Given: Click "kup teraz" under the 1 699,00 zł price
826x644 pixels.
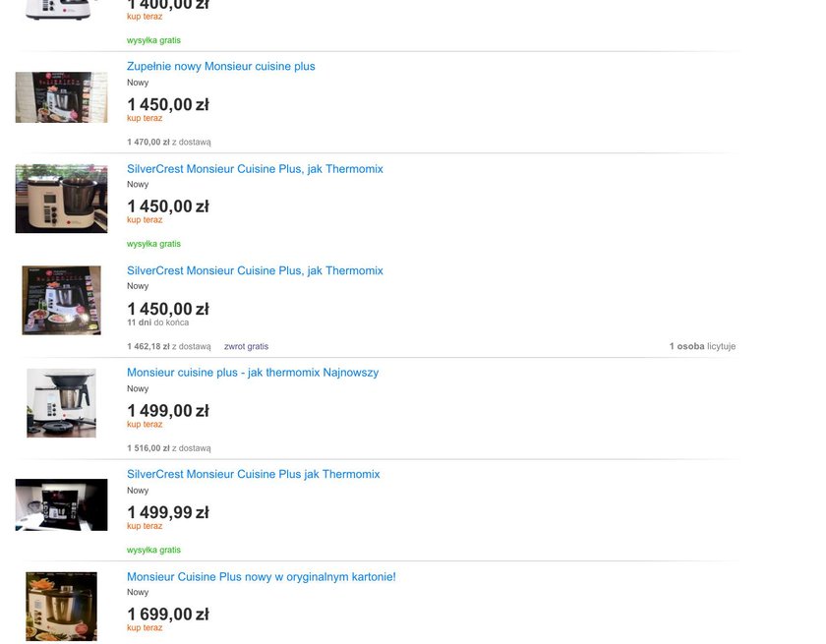Looking at the screenshot, I should point(145,627).
